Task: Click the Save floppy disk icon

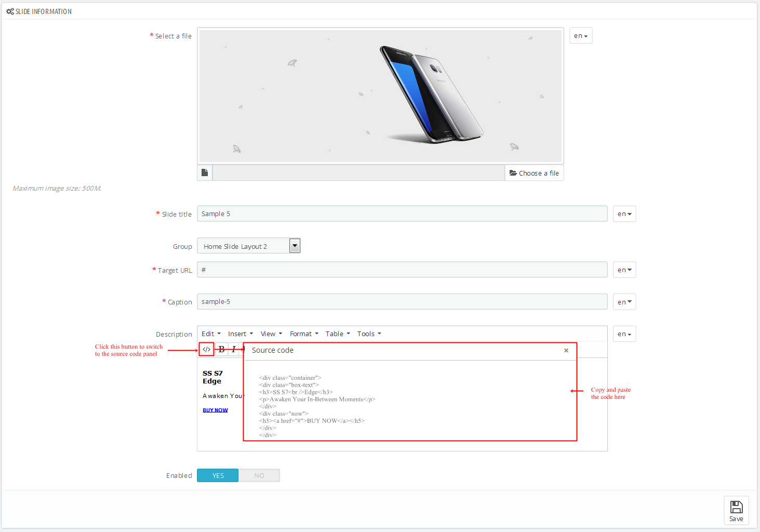Action: (x=736, y=507)
